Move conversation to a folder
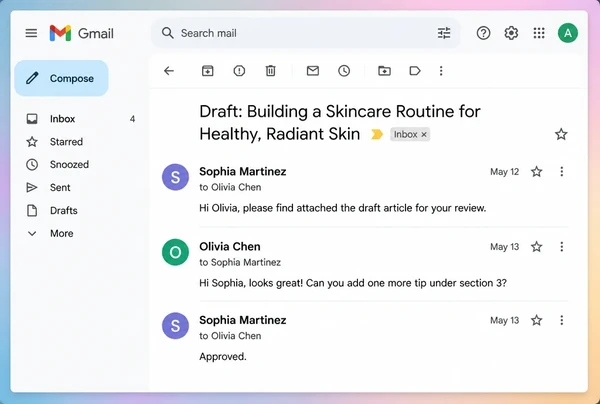 pos(384,71)
